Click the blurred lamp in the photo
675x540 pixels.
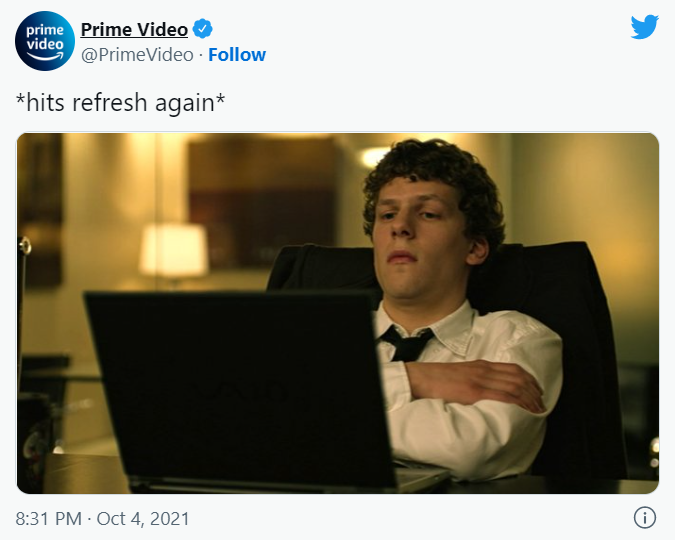(173, 250)
